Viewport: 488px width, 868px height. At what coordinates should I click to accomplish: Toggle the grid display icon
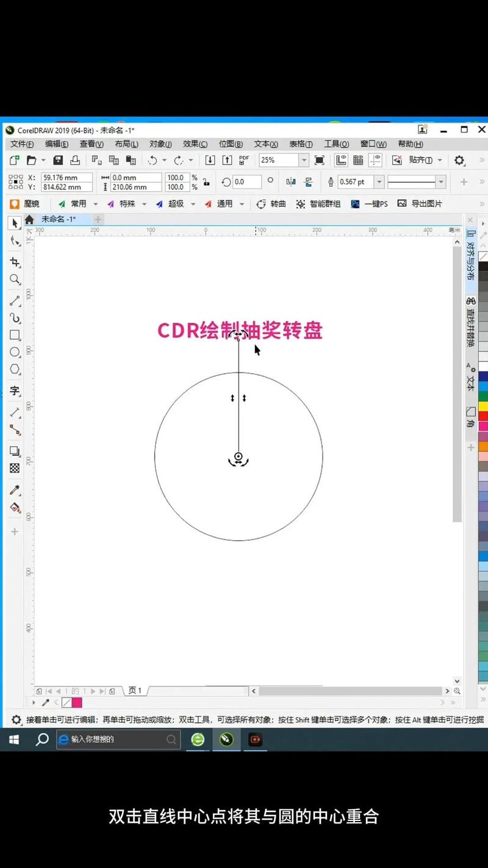pyautogui.click(x=357, y=160)
